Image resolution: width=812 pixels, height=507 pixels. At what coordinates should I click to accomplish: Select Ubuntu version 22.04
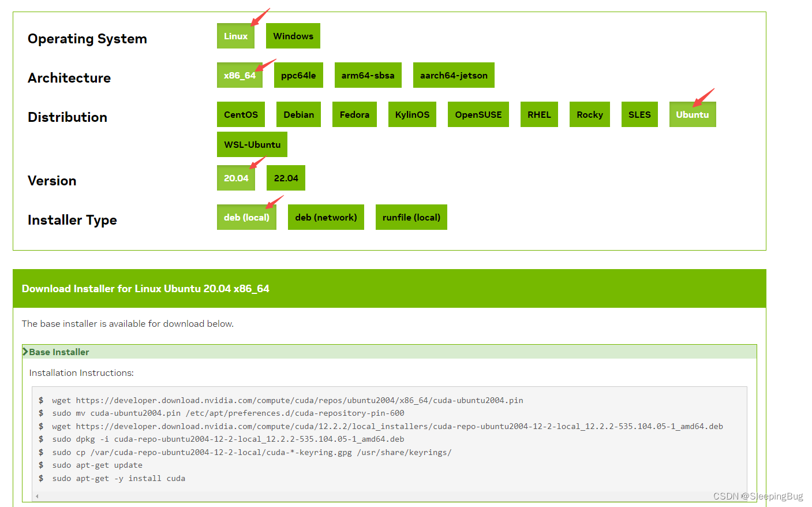[x=286, y=178]
